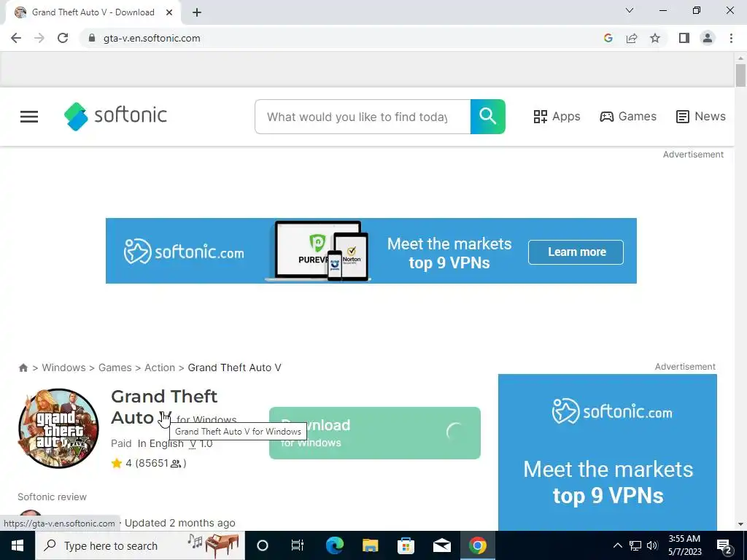The height and width of the screenshot is (560, 747).
Task: Open the notification center icon
Action: click(x=724, y=545)
